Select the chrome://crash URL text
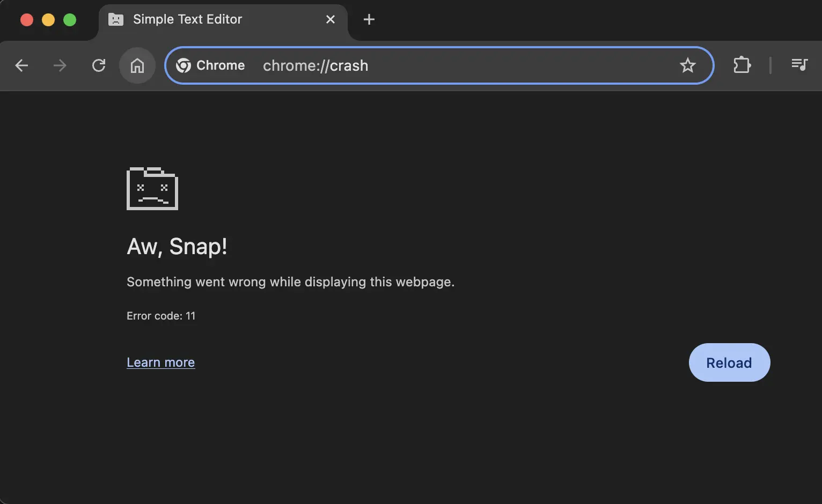Viewport: 822px width, 504px height. (315, 65)
